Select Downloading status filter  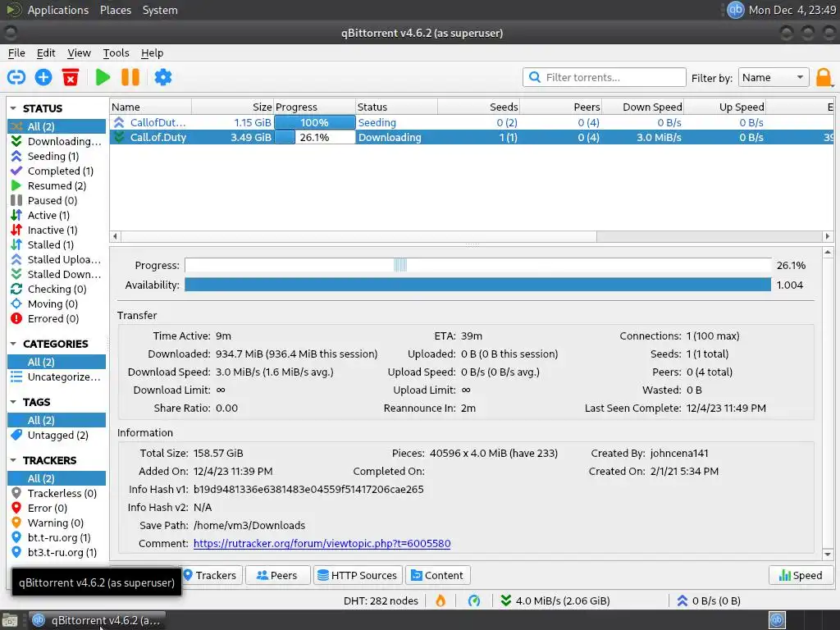pyautogui.click(x=57, y=141)
